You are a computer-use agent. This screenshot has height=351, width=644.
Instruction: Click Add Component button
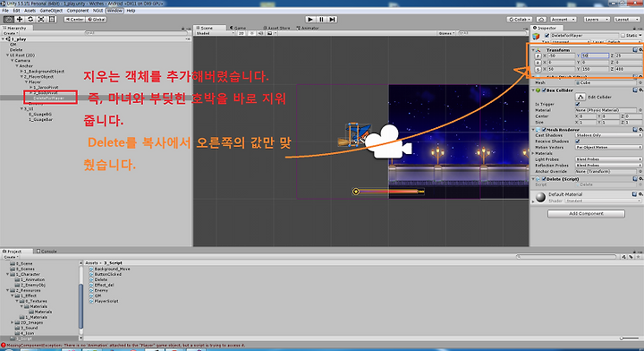click(x=586, y=214)
